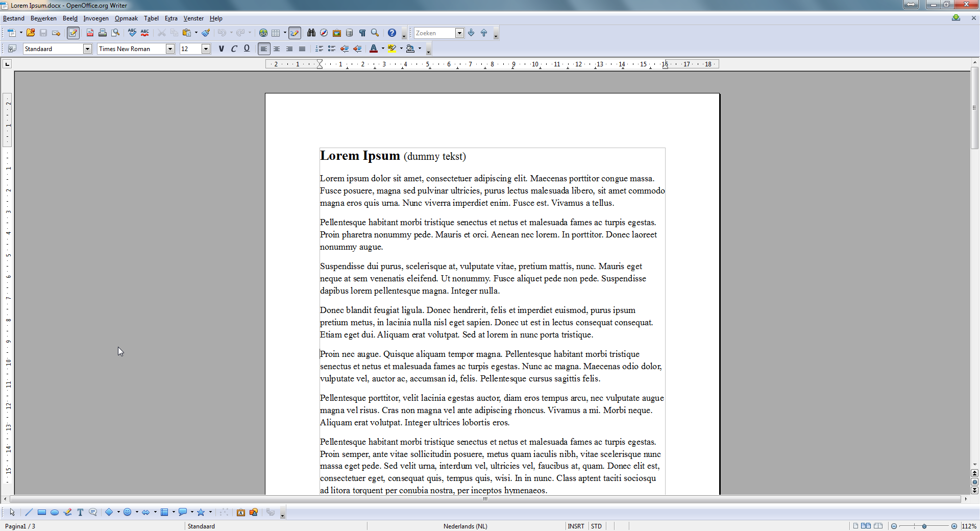Click the Print document icon
This screenshot has height=531, width=980.
tap(103, 33)
